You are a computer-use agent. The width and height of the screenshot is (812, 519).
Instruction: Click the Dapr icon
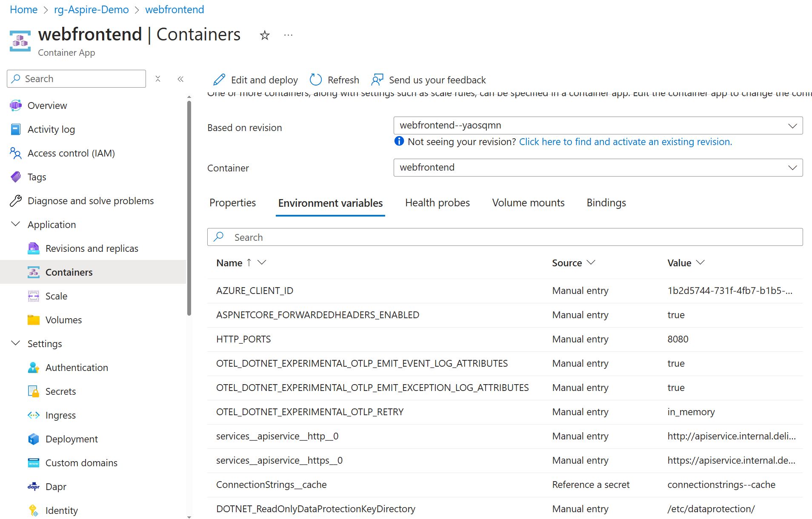click(x=34, y=487)
